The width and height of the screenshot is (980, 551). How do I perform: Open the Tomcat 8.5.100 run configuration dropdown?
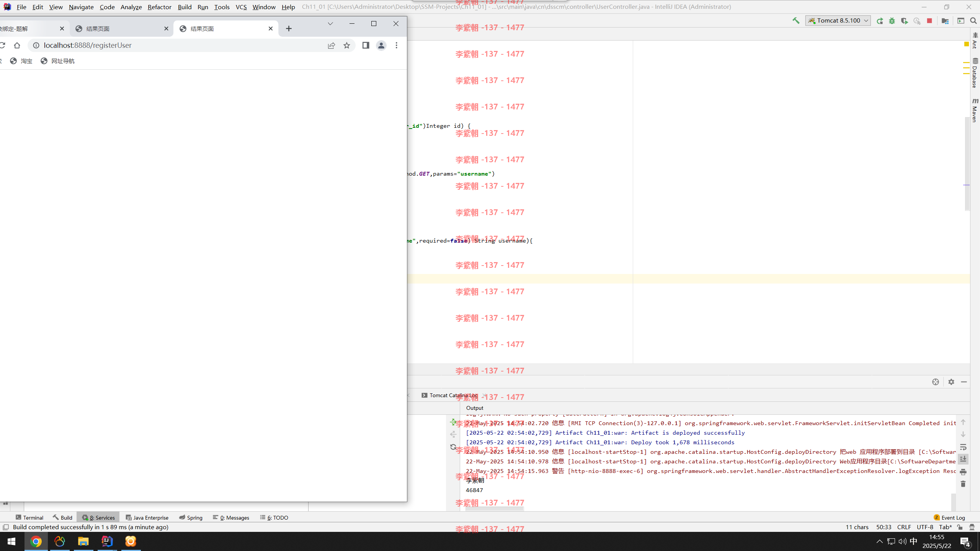(x=838, y=21)
